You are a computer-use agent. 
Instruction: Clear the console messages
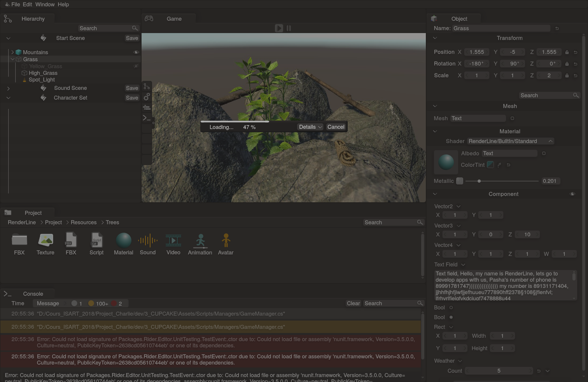coord(353,303)
